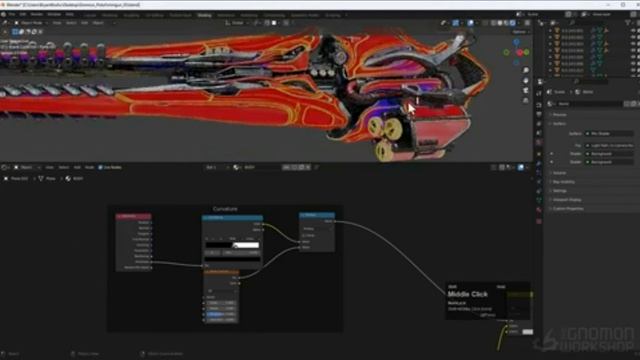Image resolution: width=640 pixels, height=360 pixels.
Task: Click the Pointiness output socket on Geometry node
Action: tap(151, 262)
